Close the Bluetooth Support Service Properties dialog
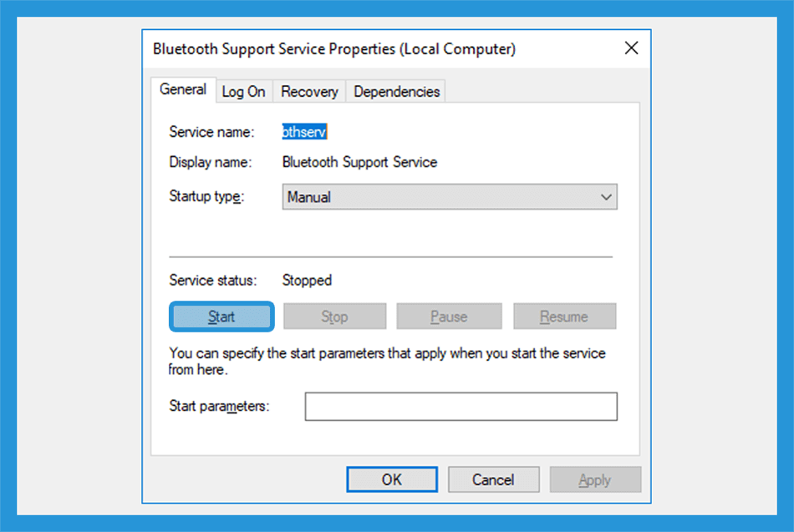This screenshot has height=532, width=794. (x=631, y=48)
